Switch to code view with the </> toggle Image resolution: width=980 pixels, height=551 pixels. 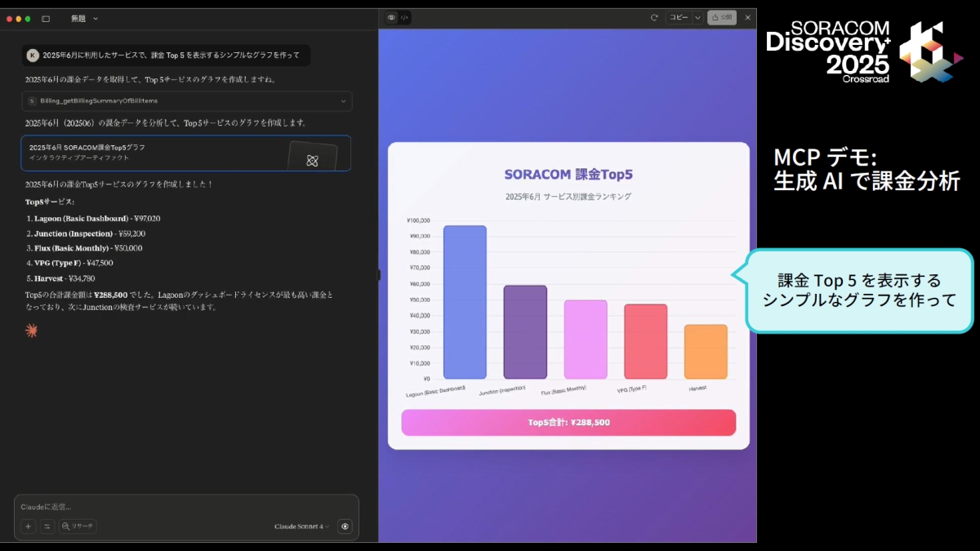coord(403,17)
